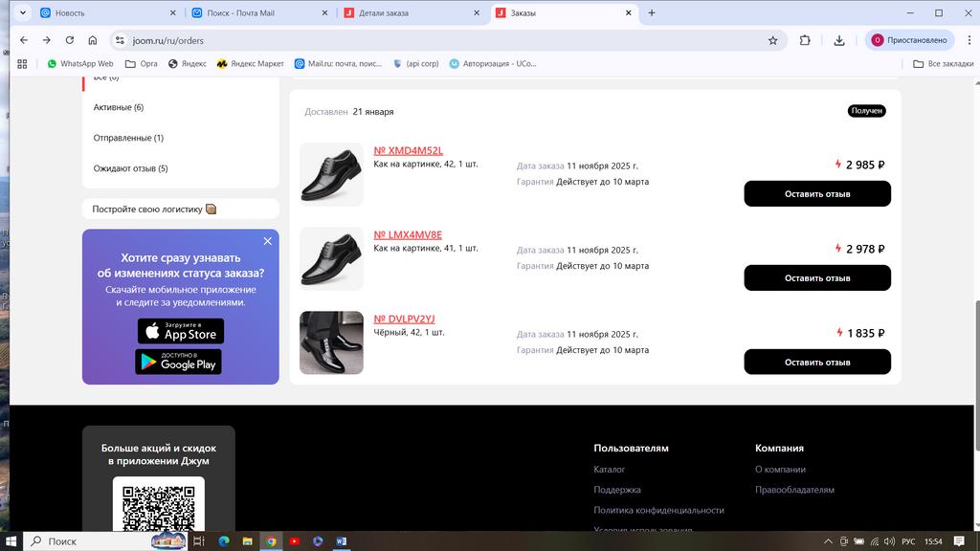Open the App Store download badge
The image size is (980, 551).
[x=181, y=331]
